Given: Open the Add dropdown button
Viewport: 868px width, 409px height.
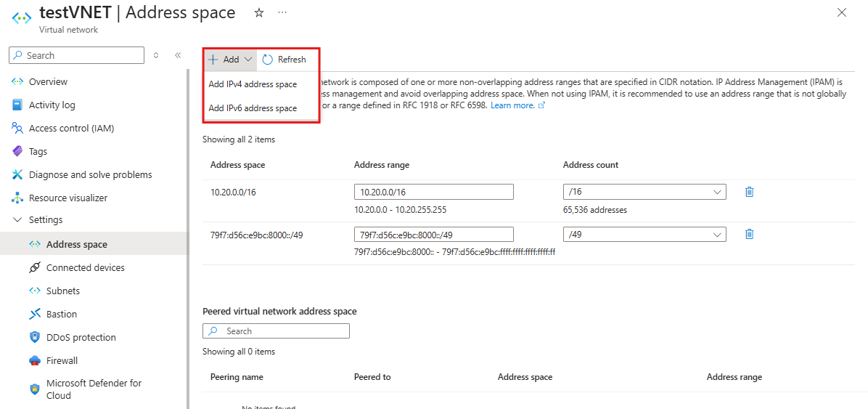Looking at the screenshot, I should [x=230, y=60].
